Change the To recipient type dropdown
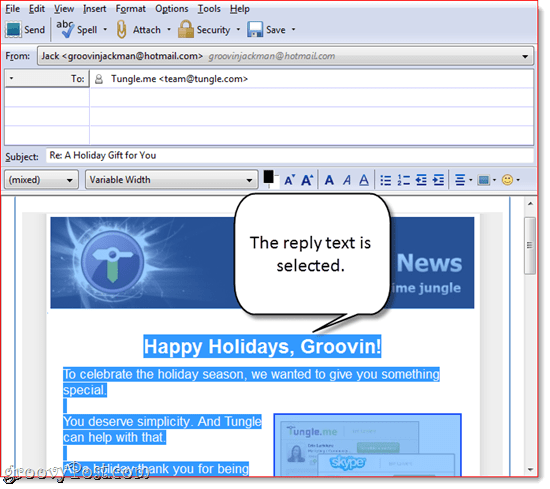This screenshot has width=550, height=489. (x=47, y=79)
